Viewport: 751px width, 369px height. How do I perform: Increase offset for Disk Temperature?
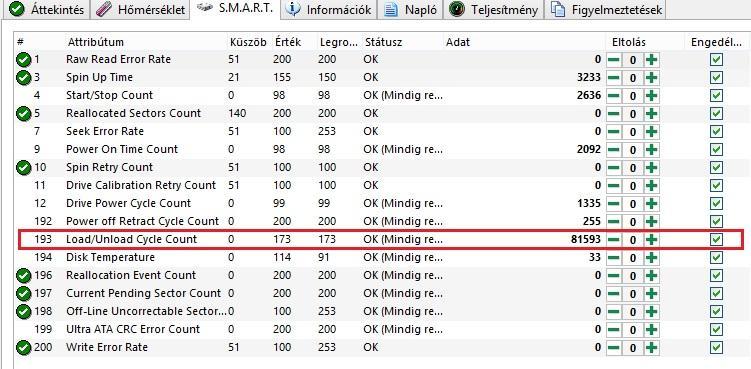(x=650, y=258)
